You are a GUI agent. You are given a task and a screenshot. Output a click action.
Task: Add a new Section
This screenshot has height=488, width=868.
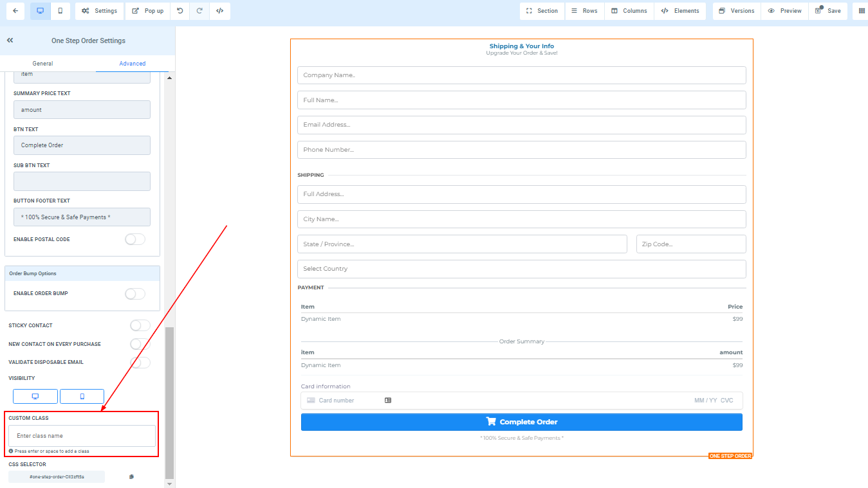point(542,11)
